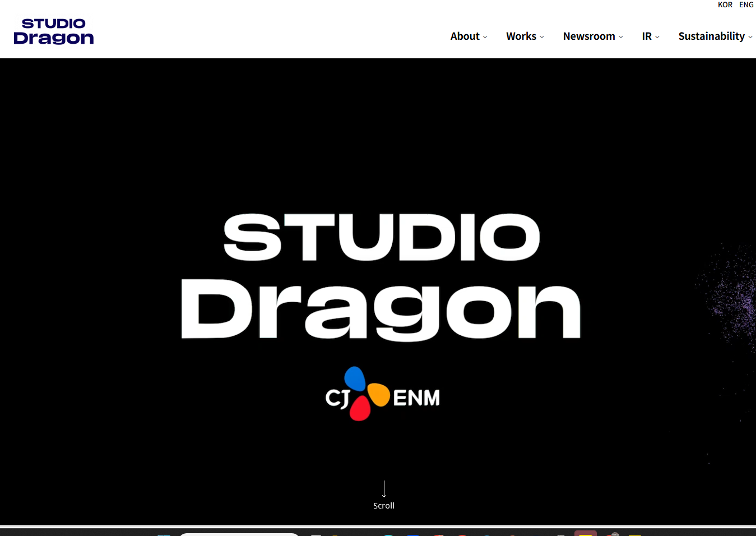Viewport: 756px width, 536px height.
Task: Expand the Newsroom dropdown chevron
Action: point(621,37)
